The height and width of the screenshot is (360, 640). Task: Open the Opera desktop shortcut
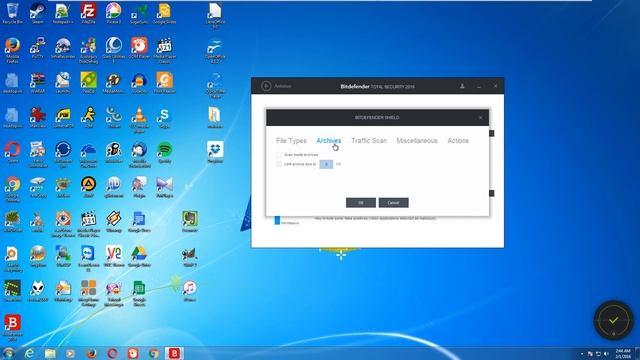pos(12,152)
